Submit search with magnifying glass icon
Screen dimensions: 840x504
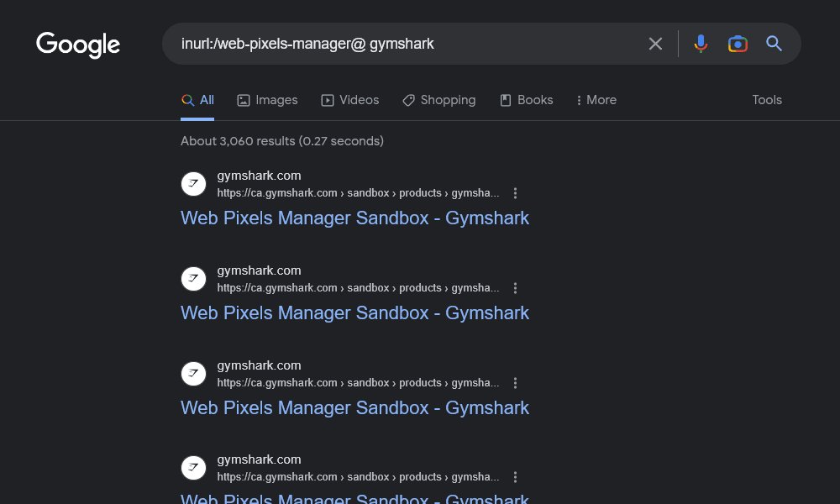pos(774,44)
